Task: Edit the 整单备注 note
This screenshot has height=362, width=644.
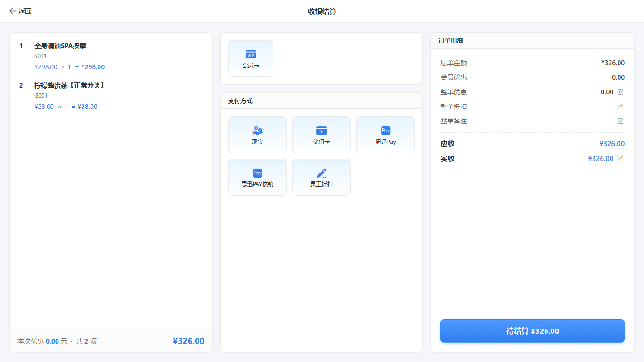Action: 620,121
